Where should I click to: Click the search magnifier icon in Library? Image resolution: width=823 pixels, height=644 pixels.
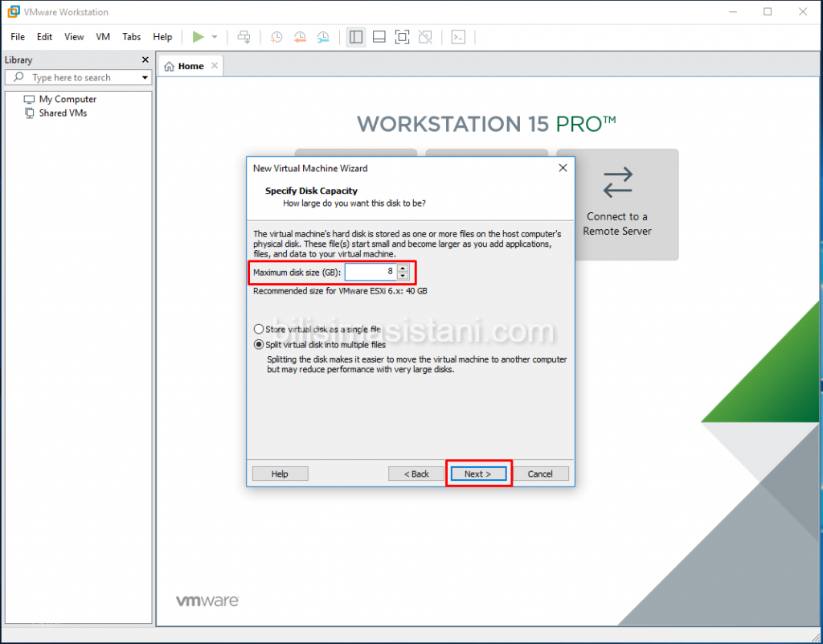pyautogui.click(x=19, y=77)
